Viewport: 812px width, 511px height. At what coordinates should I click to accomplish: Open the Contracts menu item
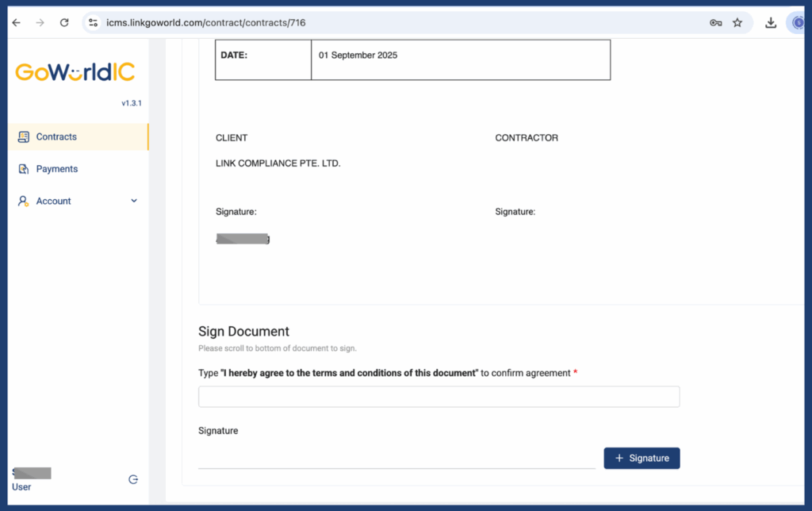[x=56, y=137]
